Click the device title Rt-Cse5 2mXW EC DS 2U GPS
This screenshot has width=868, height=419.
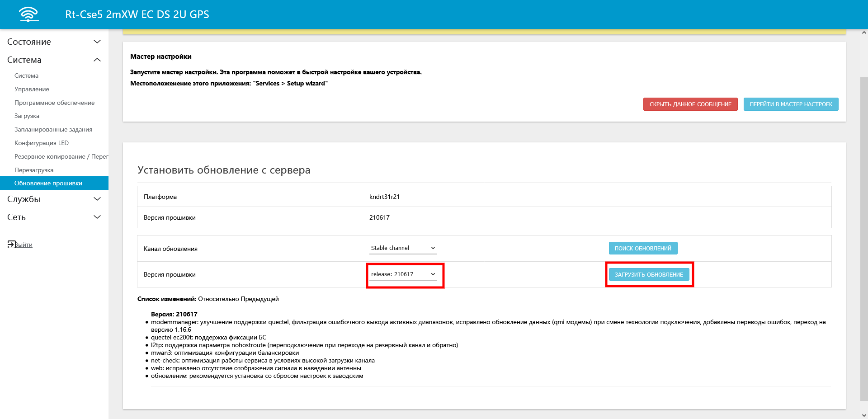[137, 14]
